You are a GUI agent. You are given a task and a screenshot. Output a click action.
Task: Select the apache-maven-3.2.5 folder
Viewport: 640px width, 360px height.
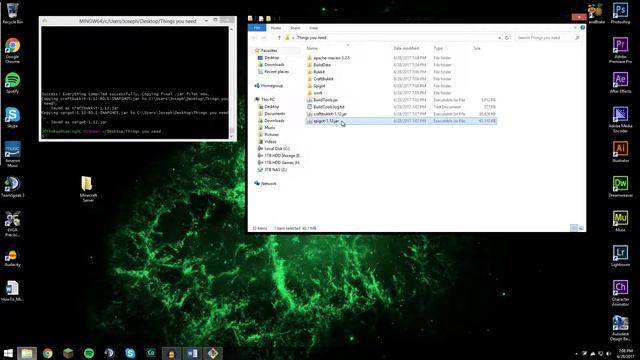[331, 58]
